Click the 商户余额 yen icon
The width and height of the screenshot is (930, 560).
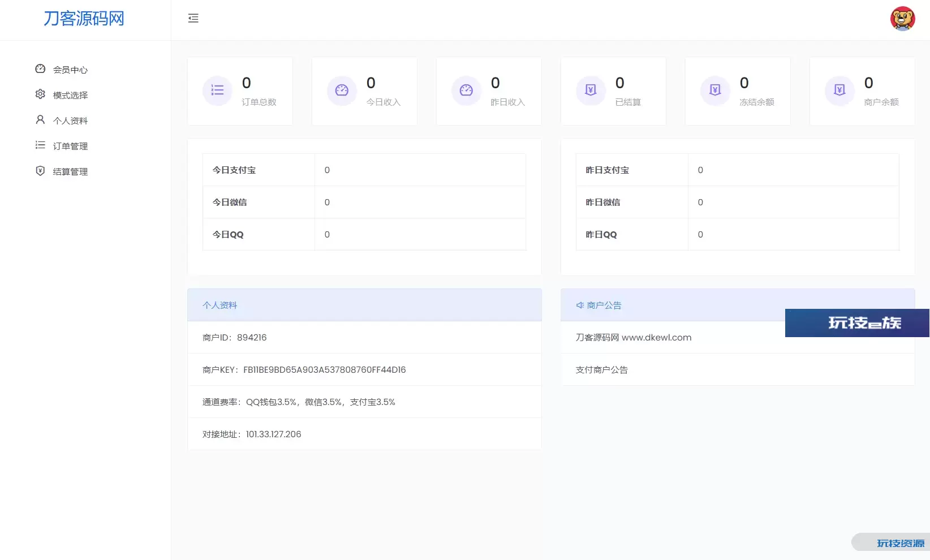point(839,91)
